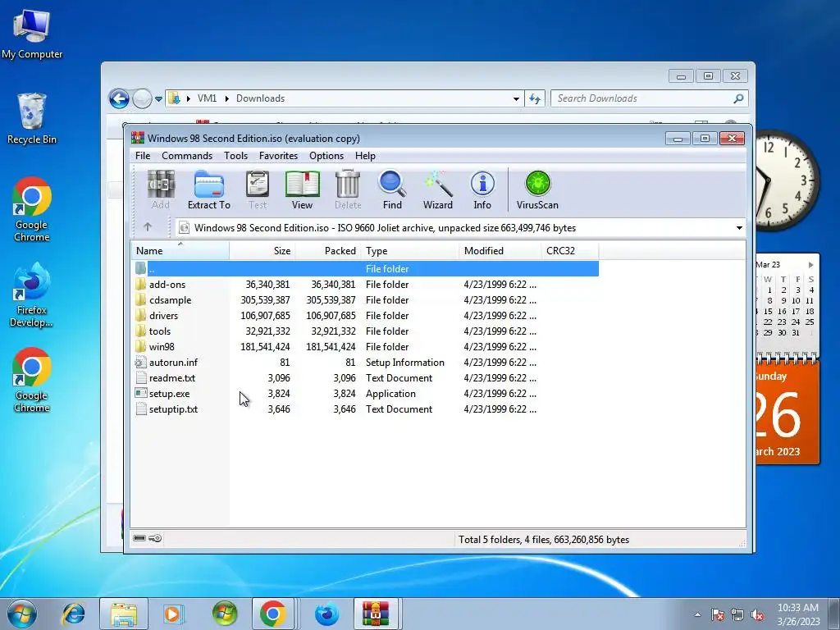Click Internet Explorer on the taskbar

point(73,614)
